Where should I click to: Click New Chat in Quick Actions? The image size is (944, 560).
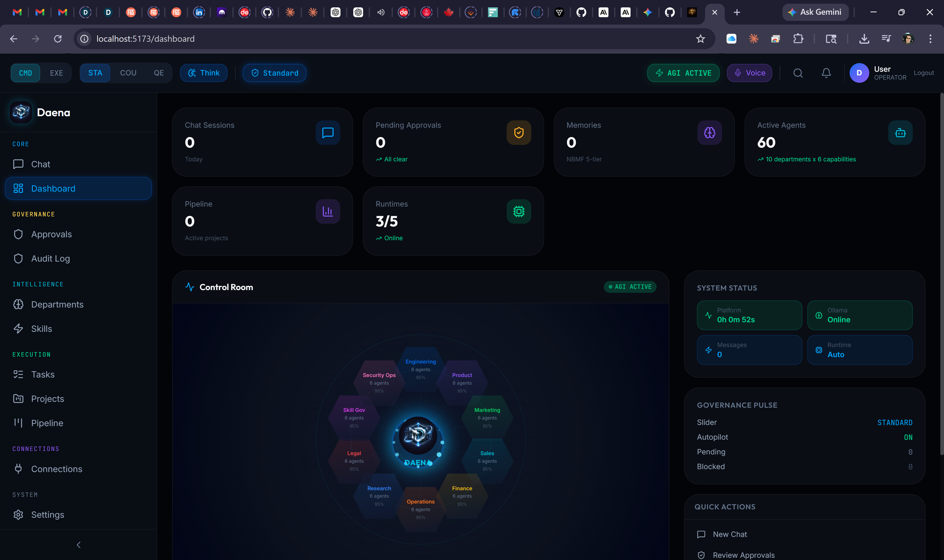click(x=730, y=534)
